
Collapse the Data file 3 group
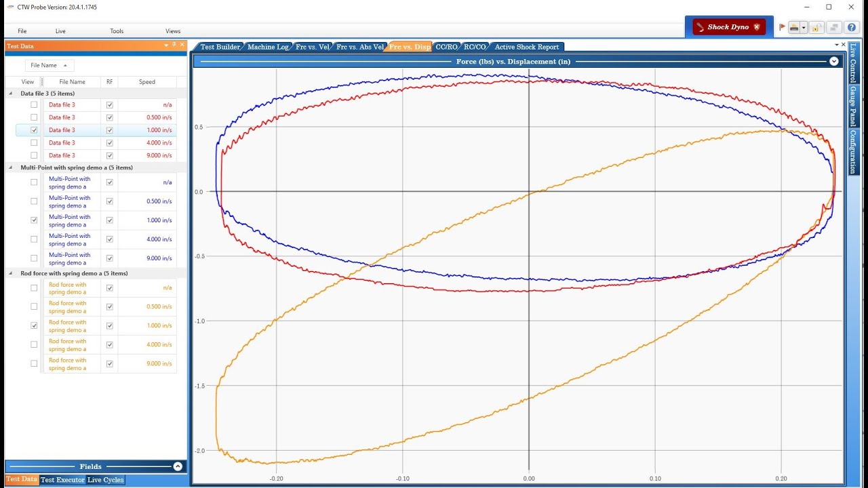(10, 94)
